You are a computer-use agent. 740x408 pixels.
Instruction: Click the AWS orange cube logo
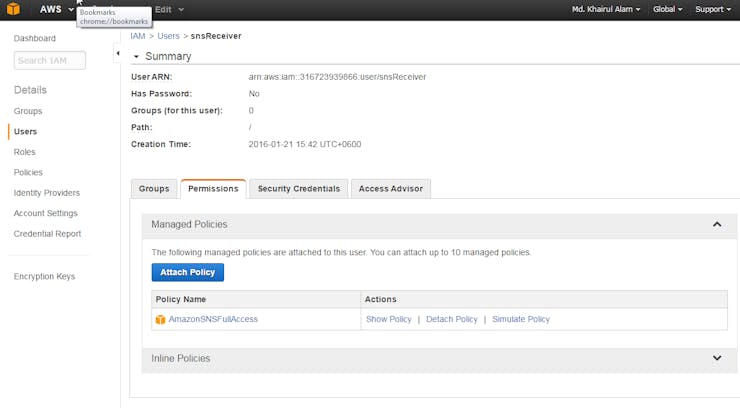(14, 9)
